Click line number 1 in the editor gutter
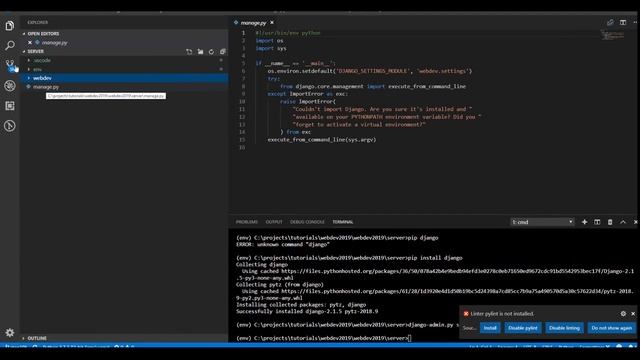 244,33
